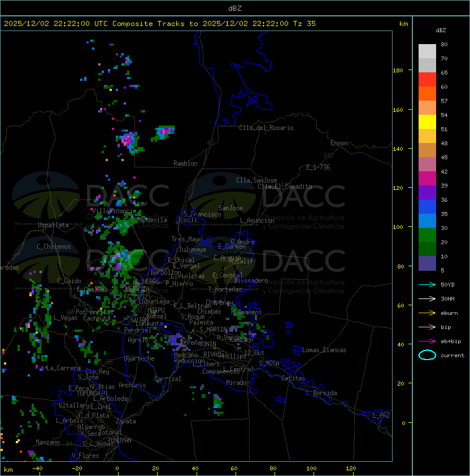
Task: Click the '65' value on dBZ scale
Action: point(444,72)
